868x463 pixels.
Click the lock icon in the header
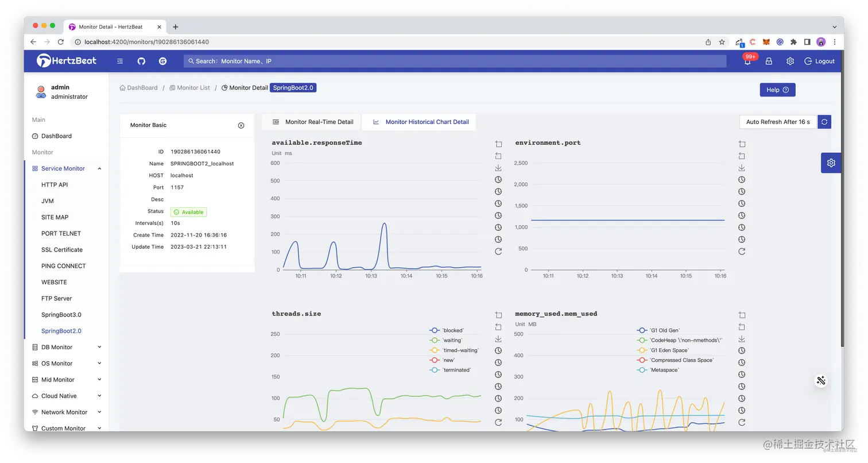[769, 61]
